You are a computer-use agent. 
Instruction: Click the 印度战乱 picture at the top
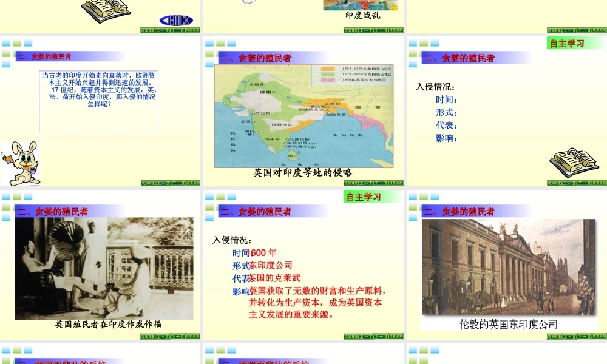pos(360,5)
